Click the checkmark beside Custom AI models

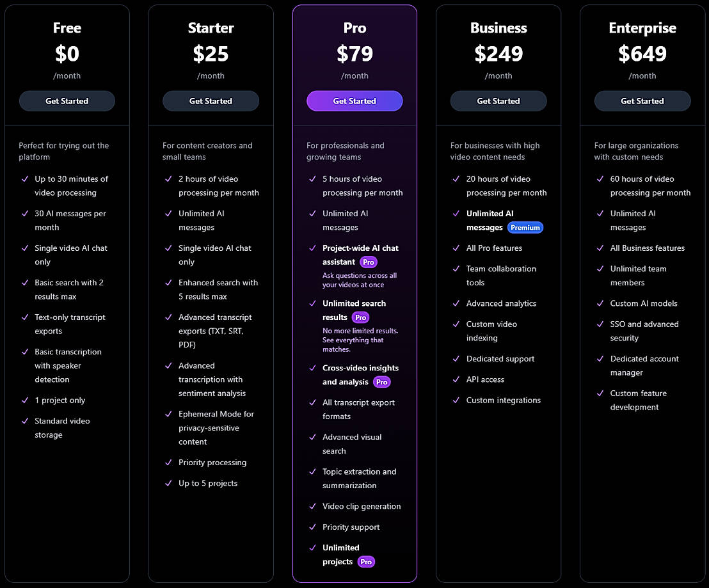tap(600, 303)
